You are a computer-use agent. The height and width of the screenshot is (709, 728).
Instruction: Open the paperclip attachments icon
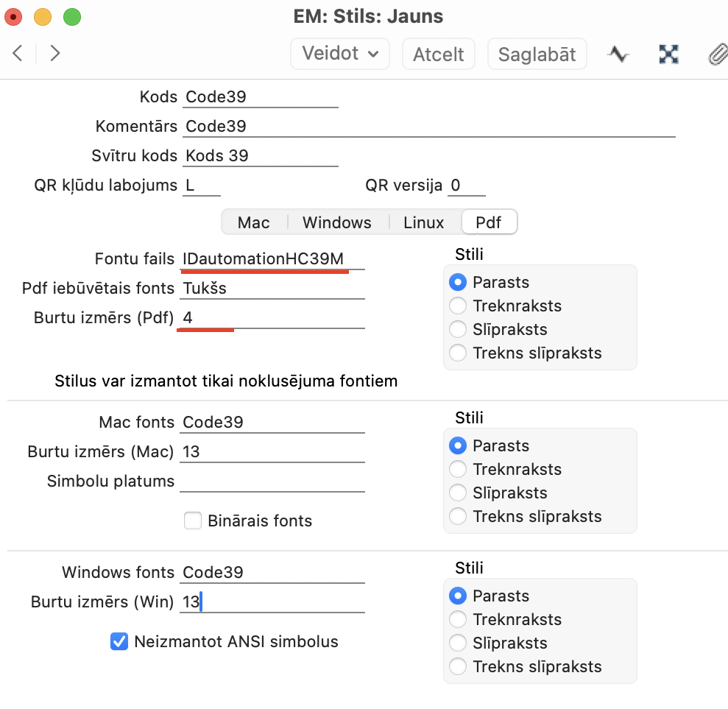pos(718,54)
